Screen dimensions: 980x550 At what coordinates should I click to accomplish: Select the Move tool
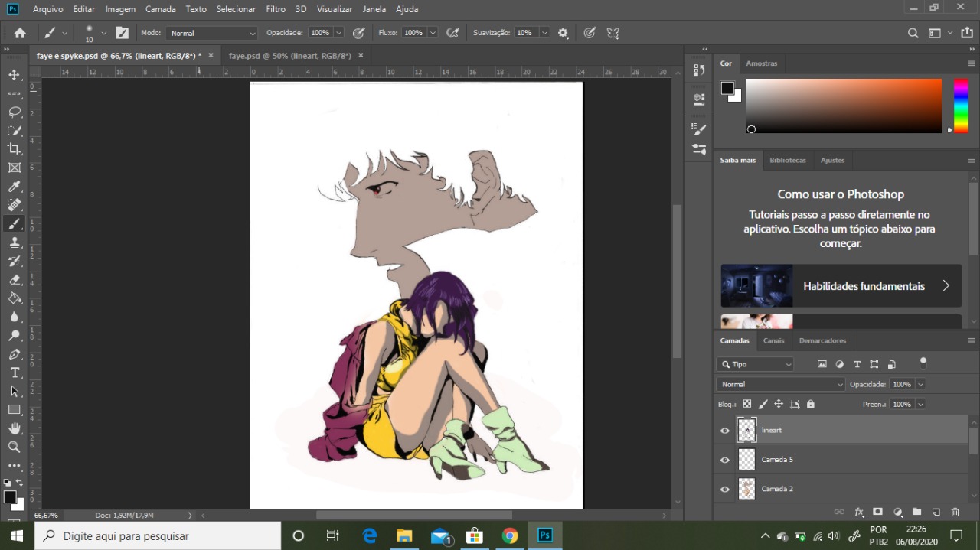tap(14, 75)
